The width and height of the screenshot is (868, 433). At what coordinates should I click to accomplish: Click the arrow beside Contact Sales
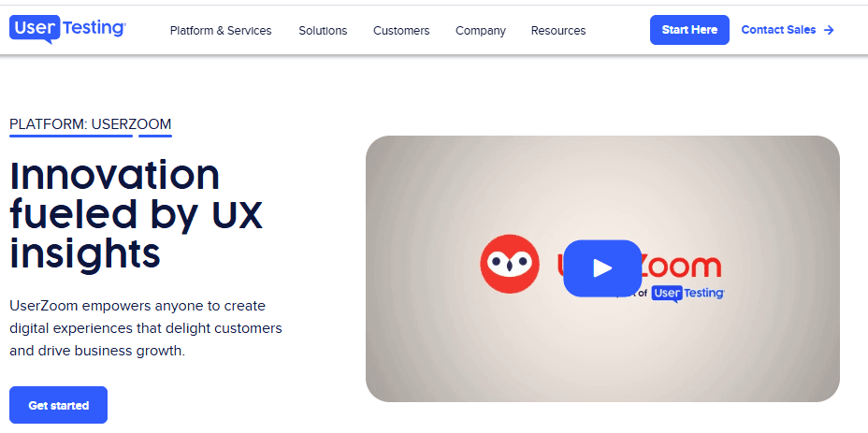(829, 30)
